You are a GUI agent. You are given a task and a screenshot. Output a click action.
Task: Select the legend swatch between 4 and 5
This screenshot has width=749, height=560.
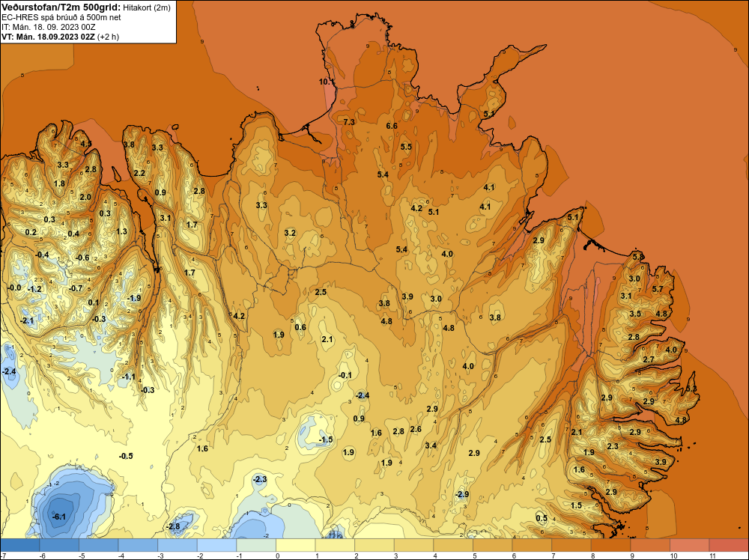tap(453, 545)
